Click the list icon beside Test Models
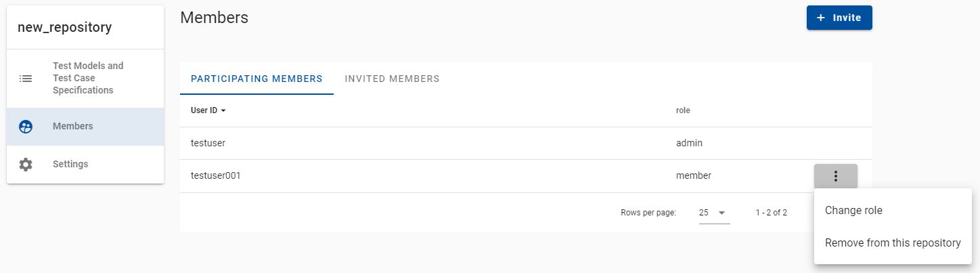Viewport: 980px width, 273px height. pos(26,79)
